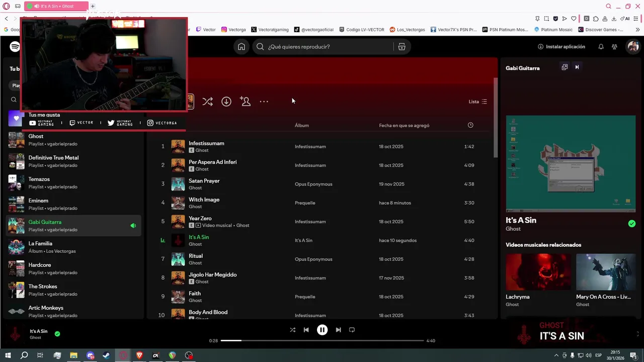Toggle saved checkmark for It's A Sin in side panel

point(631,224)
